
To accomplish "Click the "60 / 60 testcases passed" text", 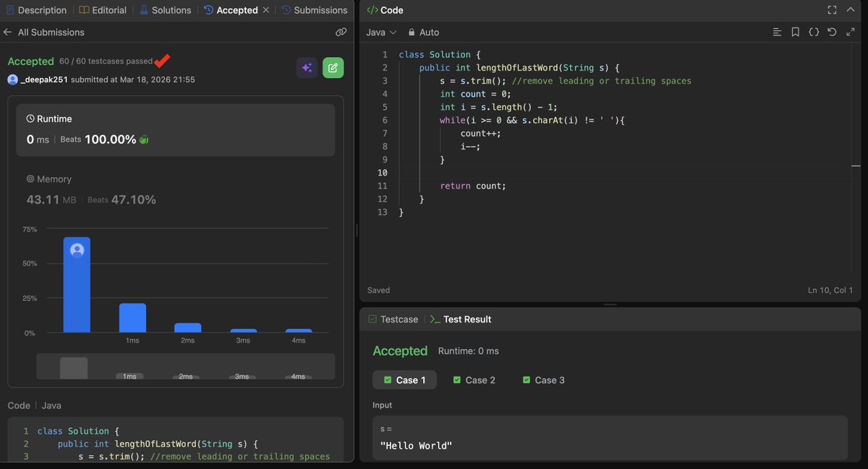I will click(106, 61).
